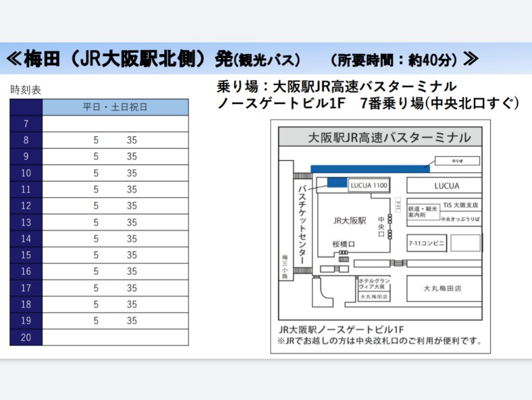The image size is (532, 400).
Task: Select the hour cell 11 in the timetable
Action: 26,189
